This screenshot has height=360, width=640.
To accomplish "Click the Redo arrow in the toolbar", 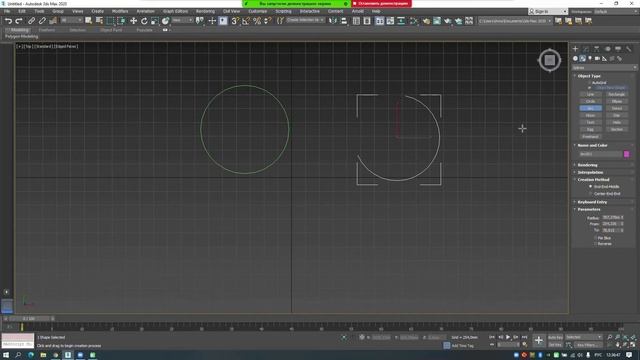I will pyautogui.click(x=19, y=21).
